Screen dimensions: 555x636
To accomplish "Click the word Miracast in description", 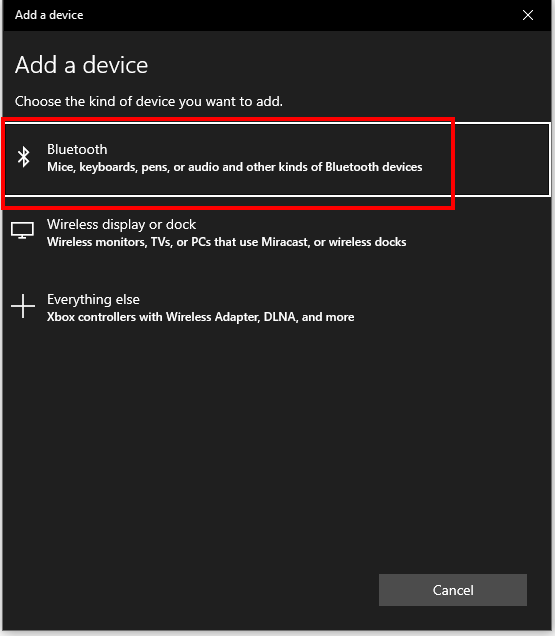I will coord(284,242).
